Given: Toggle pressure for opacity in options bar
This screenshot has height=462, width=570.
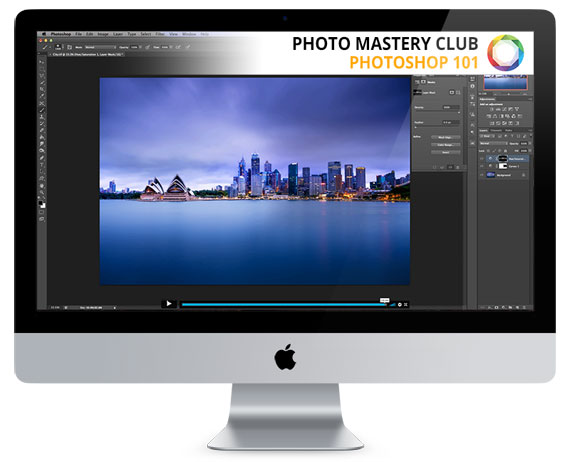Looking at the screenshot, I should point(147,47).
